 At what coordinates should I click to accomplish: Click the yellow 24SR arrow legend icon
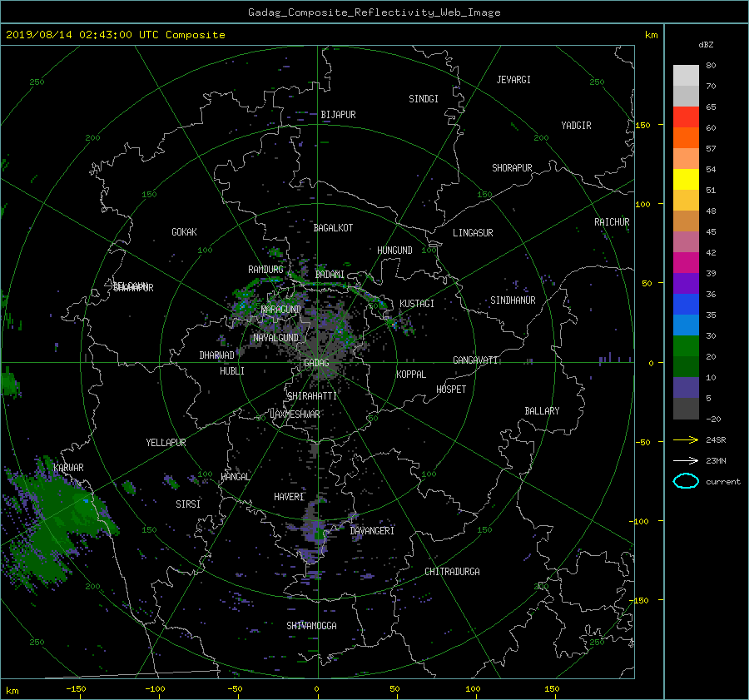pos(686,439)
